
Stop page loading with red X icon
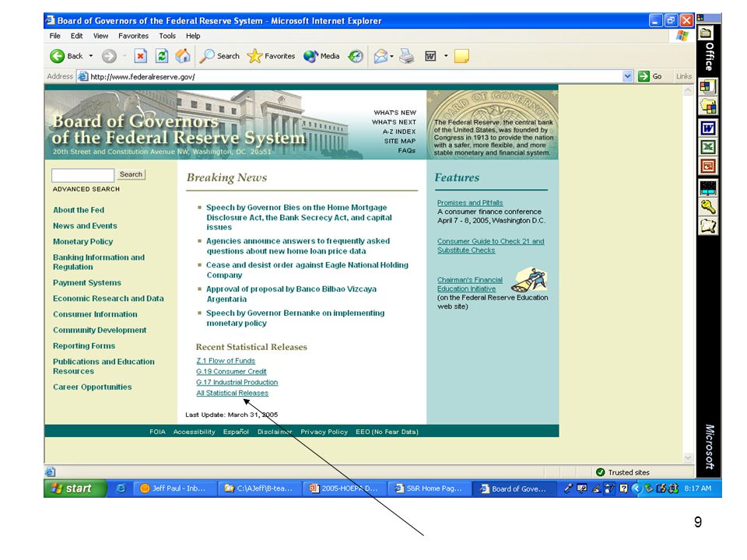pos(140,56)
